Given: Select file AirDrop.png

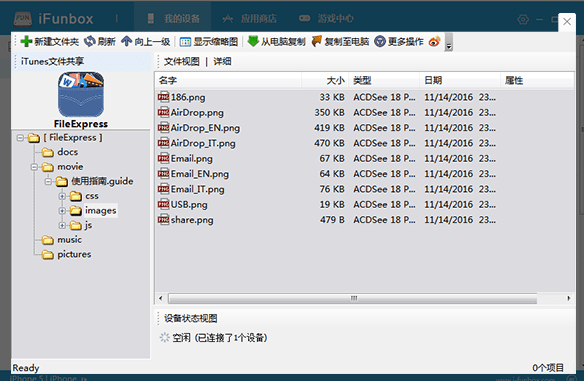Looking at the screenshot, I should point(197,112).
